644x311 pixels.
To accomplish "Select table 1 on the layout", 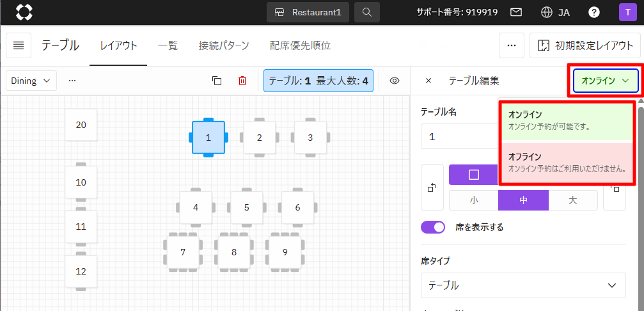I will pyautogui.click(x=208, y=138).
